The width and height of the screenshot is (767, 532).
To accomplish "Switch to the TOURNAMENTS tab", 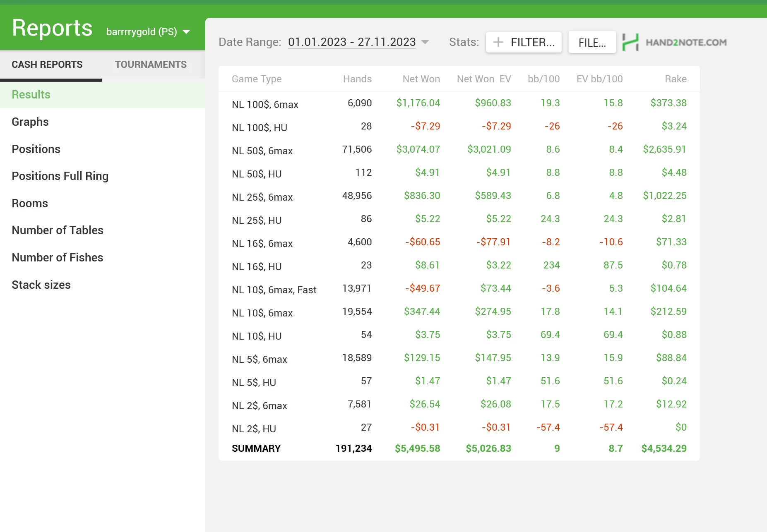I will pos(151,65).
